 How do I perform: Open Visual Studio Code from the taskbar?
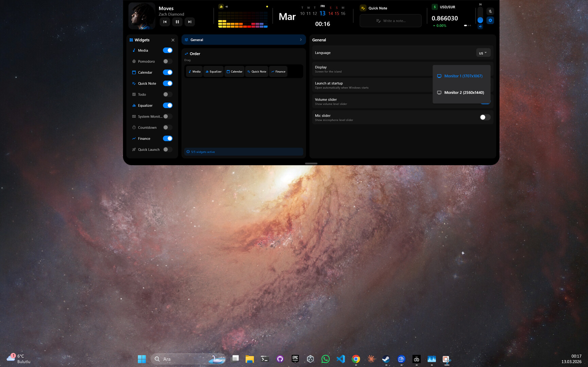point(340,359)
